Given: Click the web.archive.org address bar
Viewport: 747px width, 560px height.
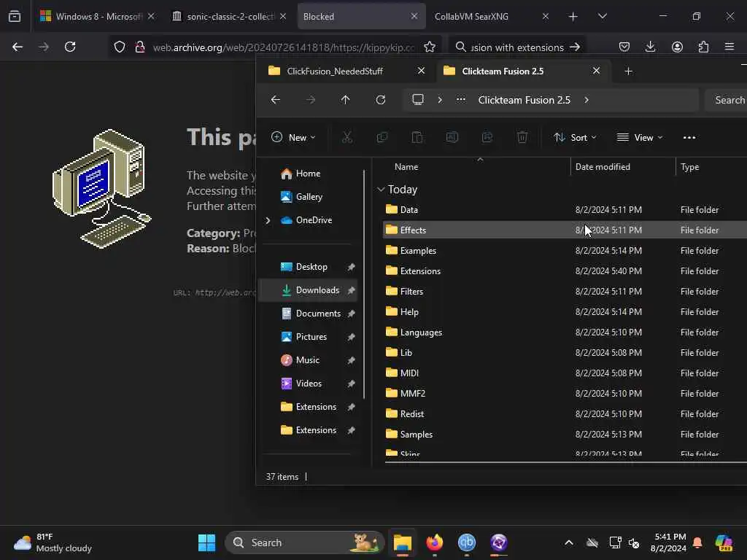Looking at the screenshot, I should [284, 47].
